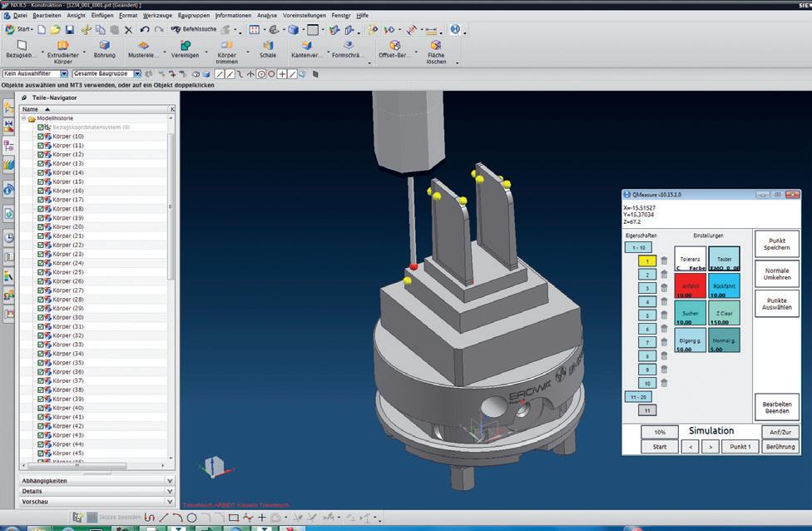The width and height of the screenshot is (812, 531).
Task: Toggle checkbox for Körper (30)
Action: pos(41,317)
